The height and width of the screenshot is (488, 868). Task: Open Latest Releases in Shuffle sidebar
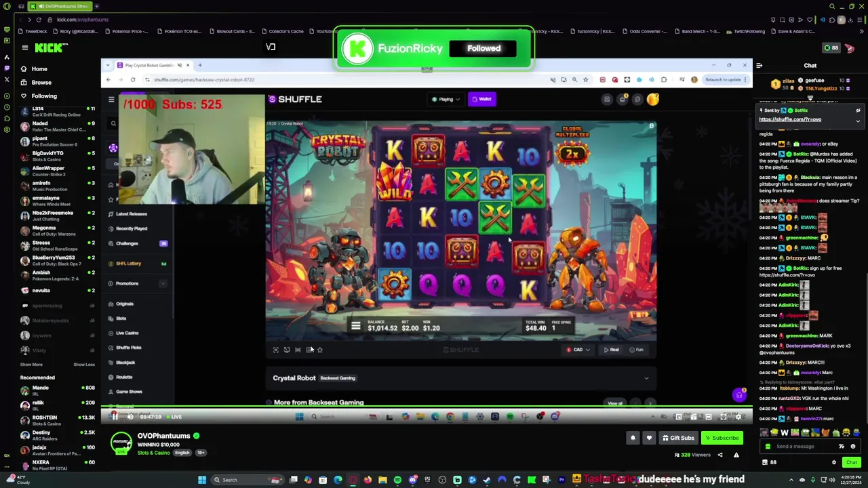[132, 214]
